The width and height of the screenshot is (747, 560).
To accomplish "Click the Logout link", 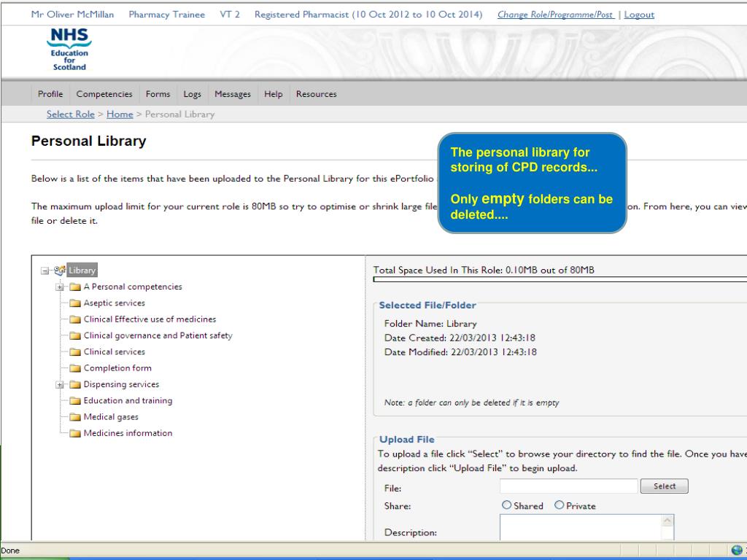I will point(639,15).
